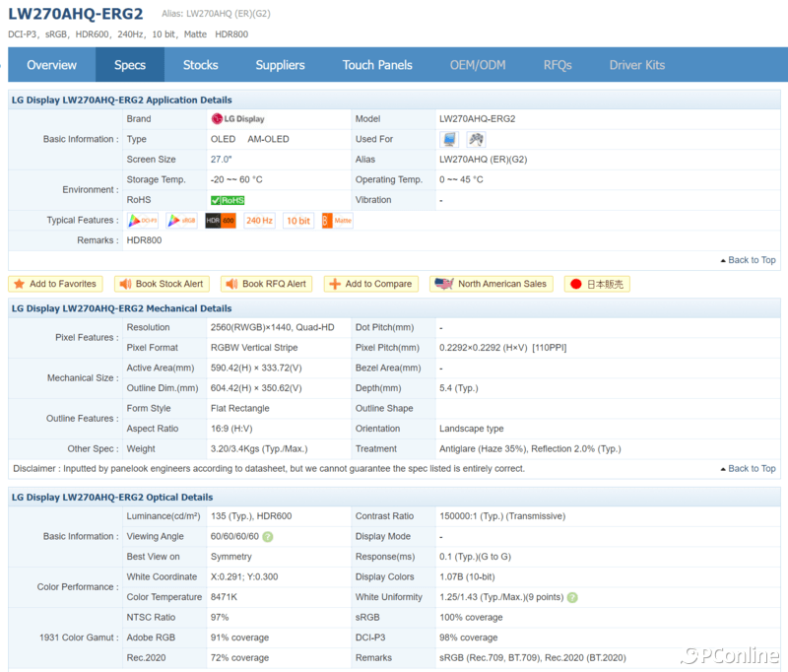Click the Add to Compare button
The height and width of the screenshot is (672, 788).
(x=371, y=284)
